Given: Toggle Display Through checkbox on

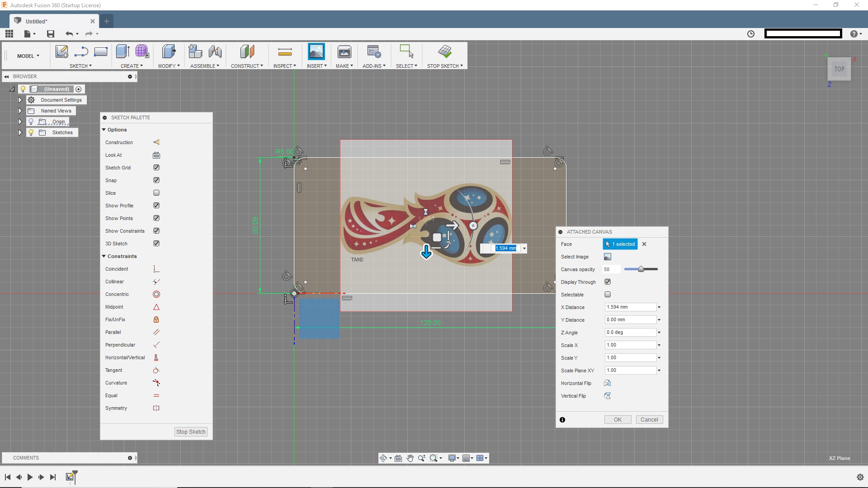Looking at the screenshot, I should (x=608, y=281).
